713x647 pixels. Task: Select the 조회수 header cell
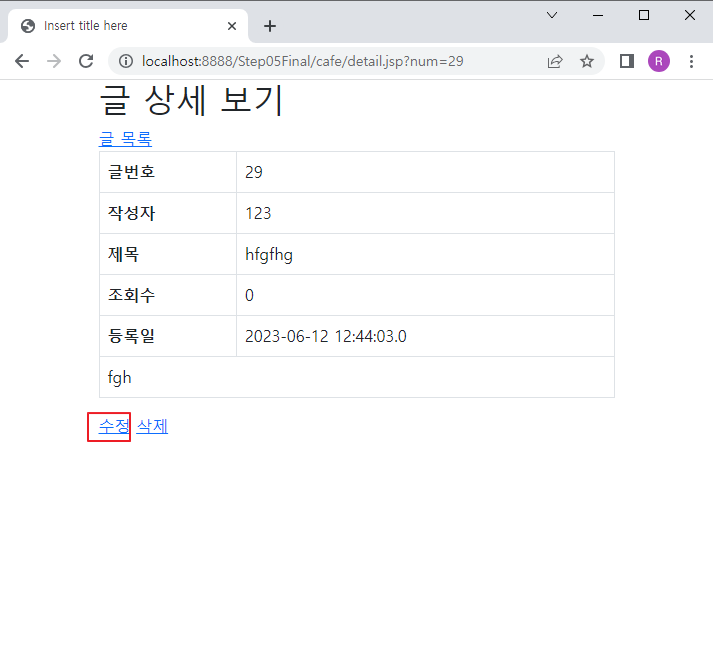pyautogui.click(x=168, y=295)
